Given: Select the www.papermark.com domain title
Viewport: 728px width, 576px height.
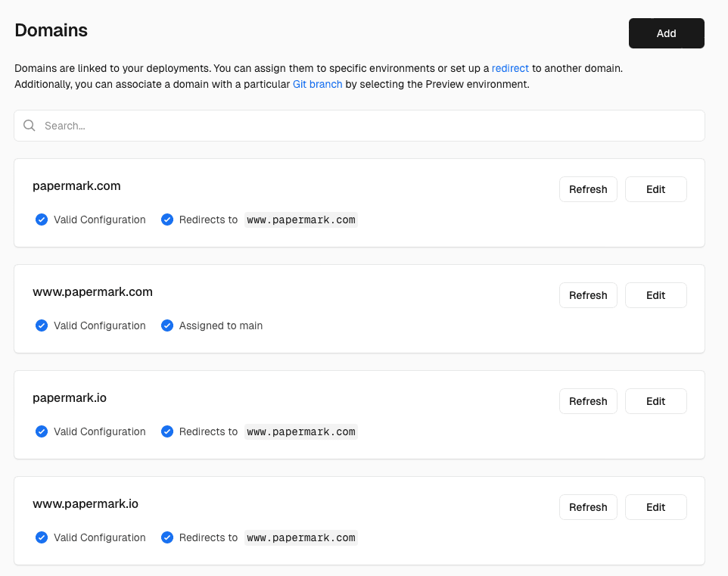Looking at the screenshot, I should [92, 291].
